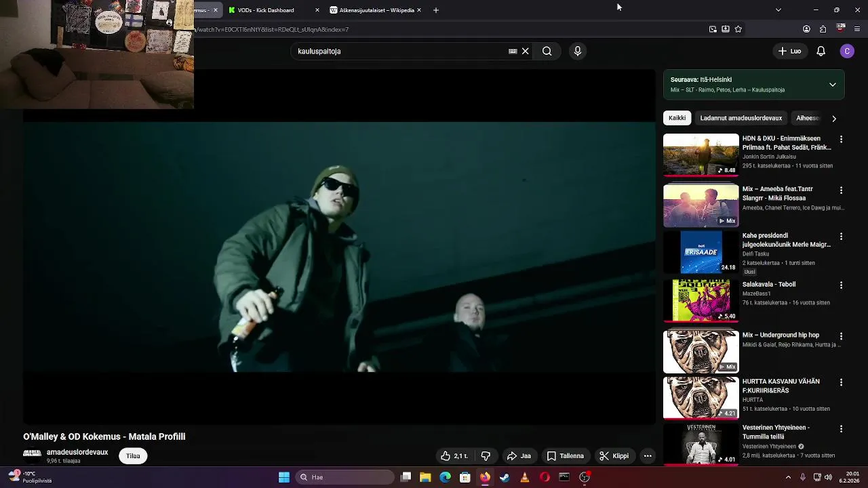This screenshot has height=488, width=868.
Task: Open options for Mix Underground hip hop
Action: click(x=841, y=336)
